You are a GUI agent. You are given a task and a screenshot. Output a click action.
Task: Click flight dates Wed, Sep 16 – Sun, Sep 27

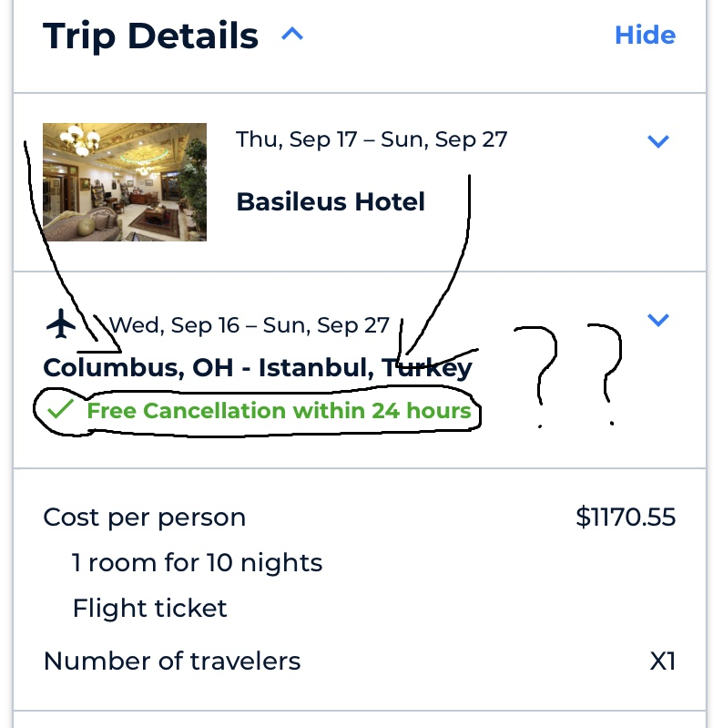[249, 325]
